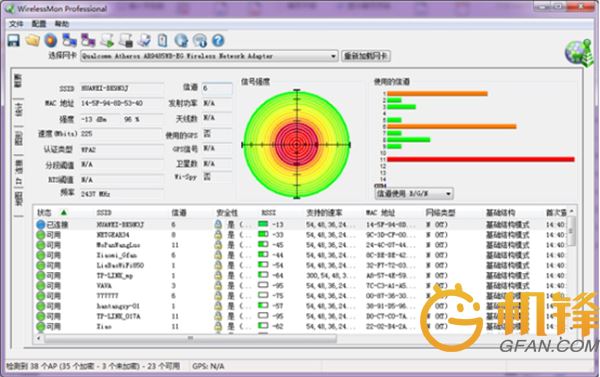Open the 信道使用 B/G/N dropdown
Screen dimensions: 600x377
coord(414,194)
